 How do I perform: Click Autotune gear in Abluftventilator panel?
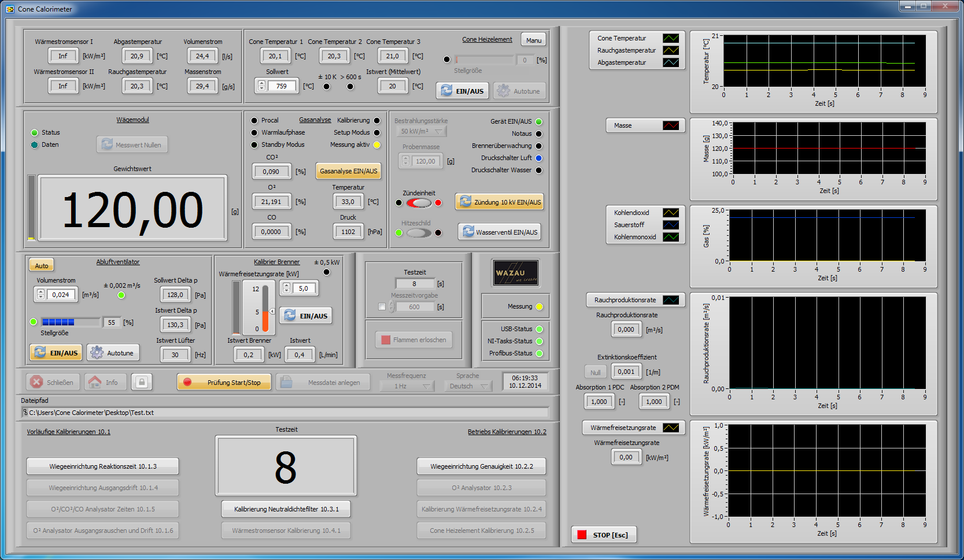(113, 353)
